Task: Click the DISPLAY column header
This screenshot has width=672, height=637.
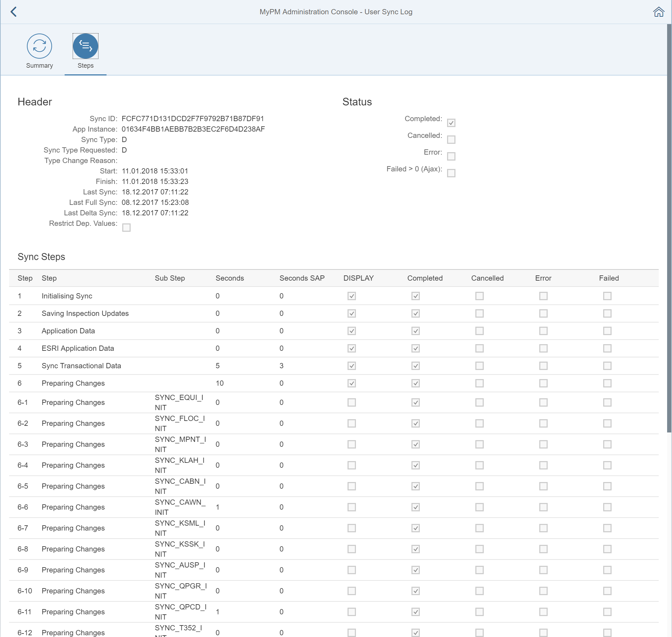Action: 358,278
